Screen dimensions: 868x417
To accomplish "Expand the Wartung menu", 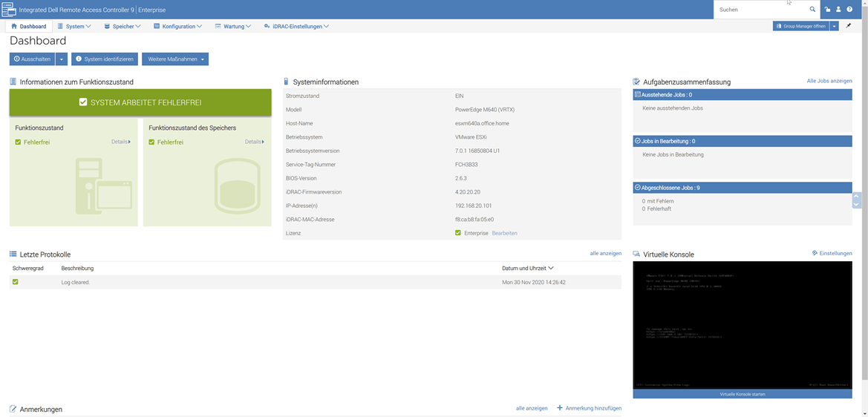I will pos(233,26).
